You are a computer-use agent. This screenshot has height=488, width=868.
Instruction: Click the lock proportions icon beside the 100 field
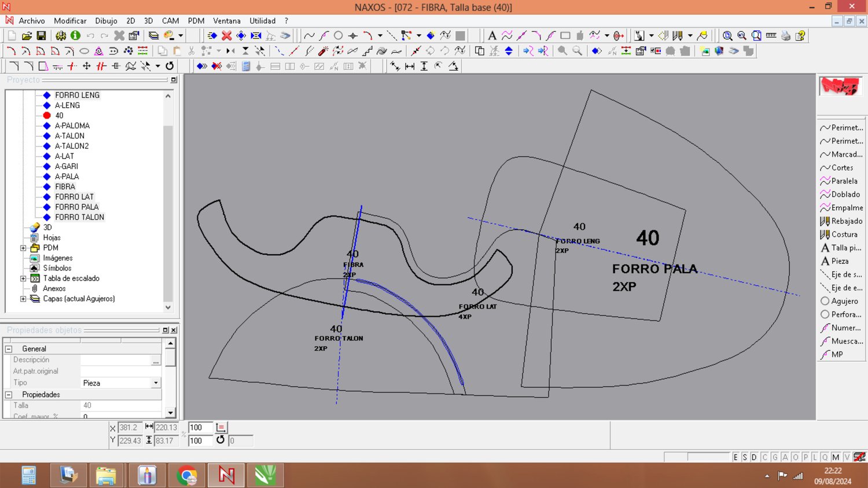[220, 427]
